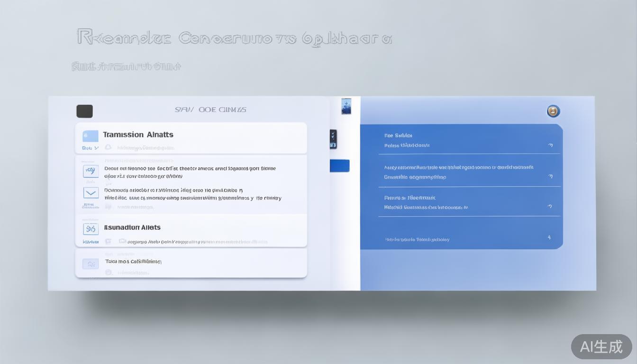Expand the second row in the blue panel
The image size is (637, 364).
550,176
